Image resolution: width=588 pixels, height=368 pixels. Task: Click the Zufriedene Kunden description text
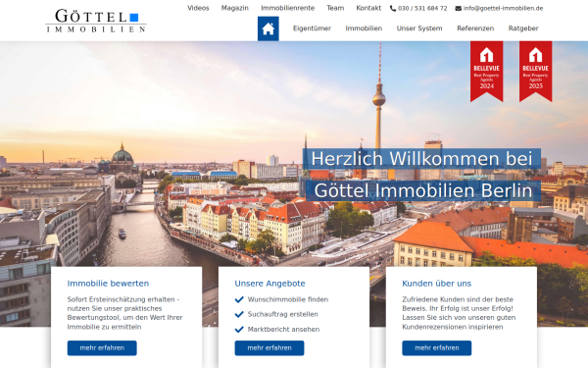click(x=459, y=313)
